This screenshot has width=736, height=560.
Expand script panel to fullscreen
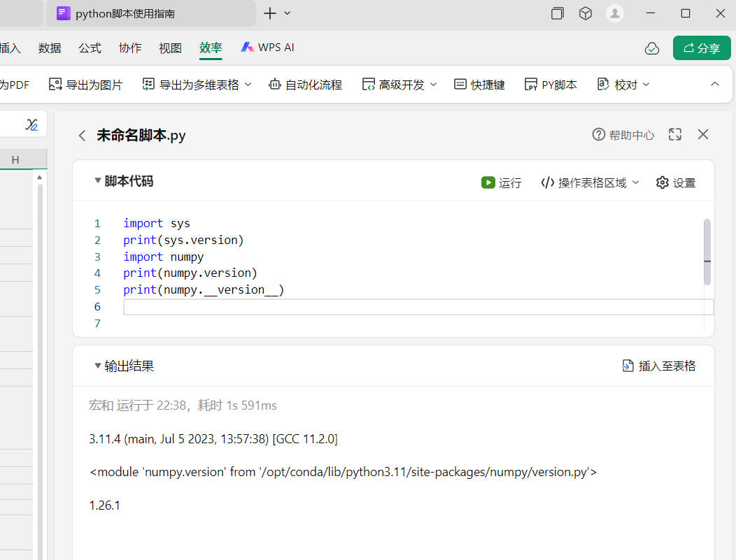(x=675, y=135)
